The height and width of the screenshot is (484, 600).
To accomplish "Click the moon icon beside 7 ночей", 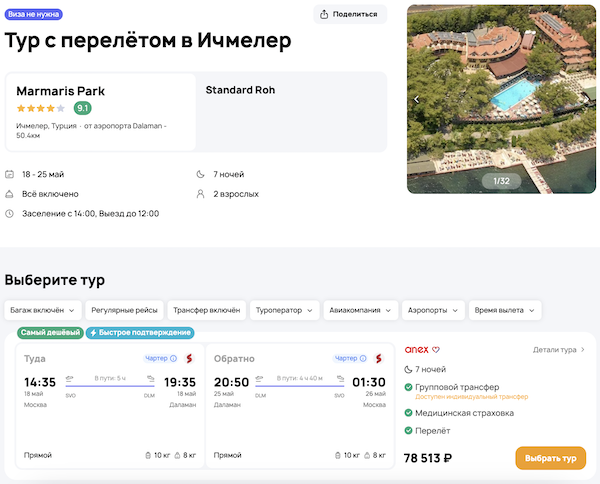I will tap(202, 174).
